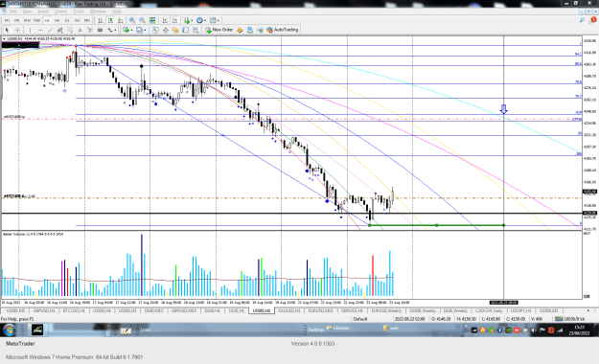Click the taskbar clock

579,330
